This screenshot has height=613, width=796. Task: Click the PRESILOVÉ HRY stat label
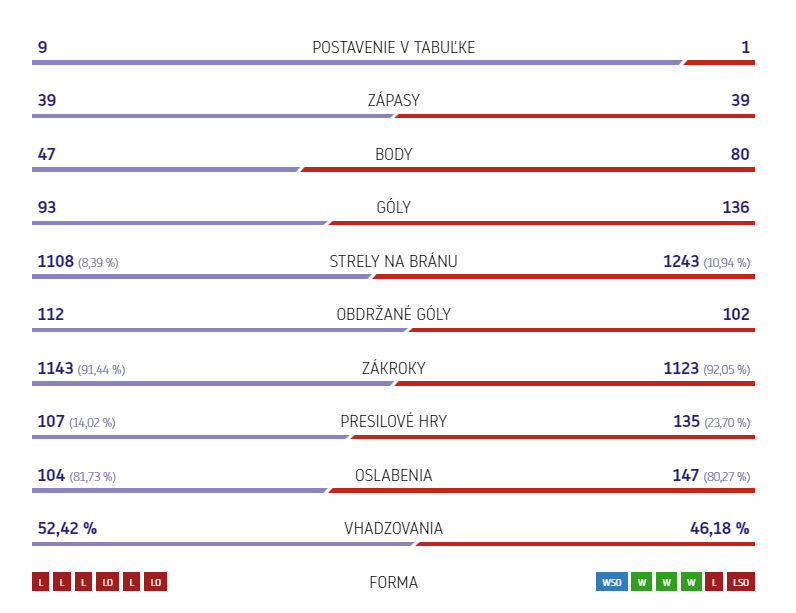[x=393, y=421]
